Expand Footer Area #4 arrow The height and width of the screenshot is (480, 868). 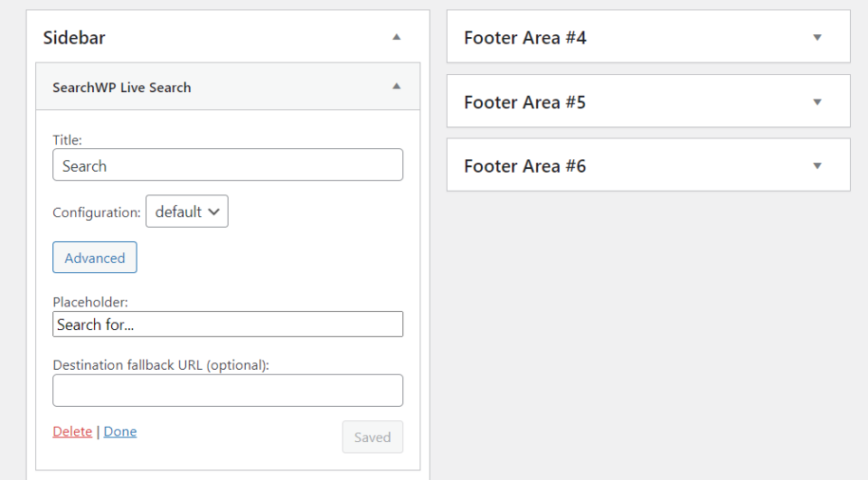(817, 37)
